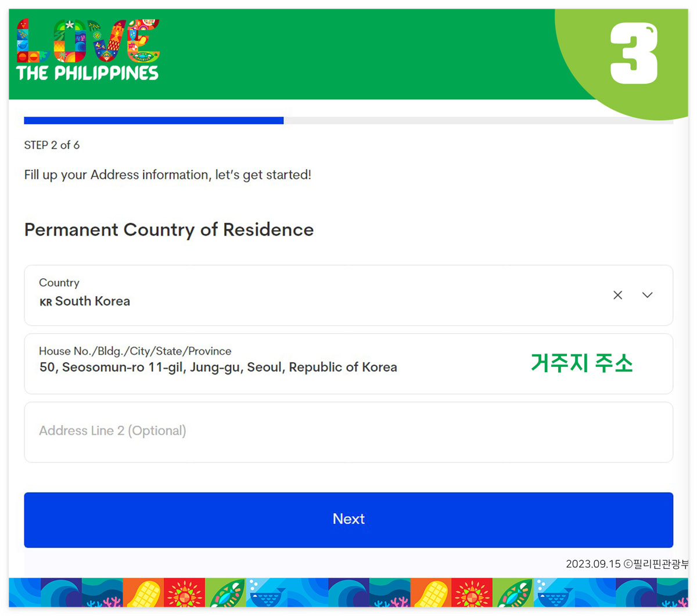697x616 pixels.
Task: Click the "STEP 2 of 6" text
Action: [52, 145]
